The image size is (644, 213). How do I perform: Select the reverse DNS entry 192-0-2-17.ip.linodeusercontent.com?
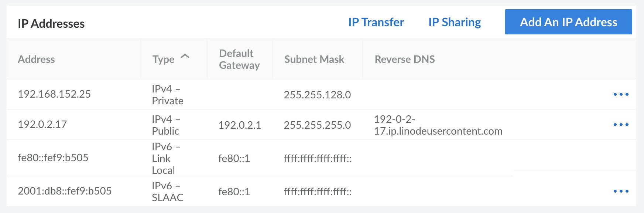point(438,125)
